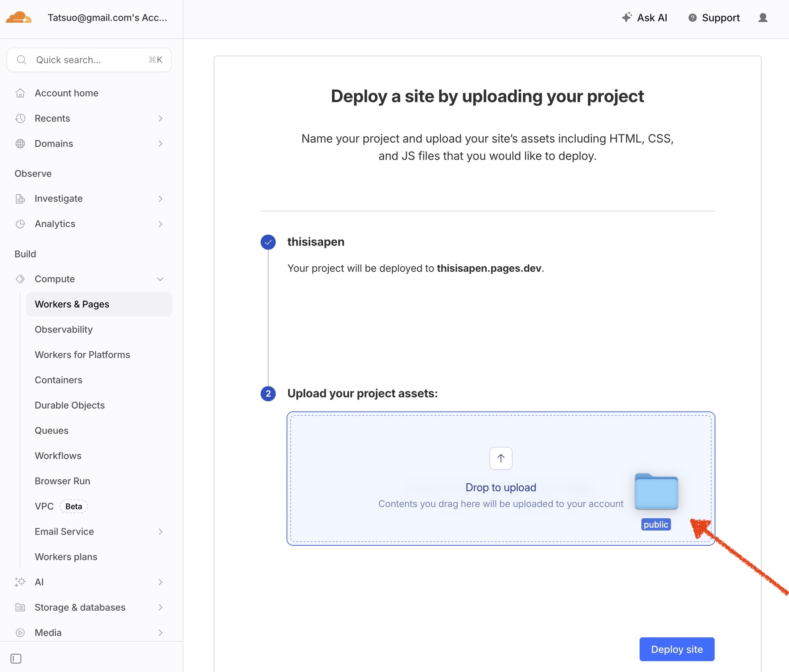The height and width of the screenshot is (672, 789).
Task: Expand the Storage & databases chevron
Action: point(160,607)
